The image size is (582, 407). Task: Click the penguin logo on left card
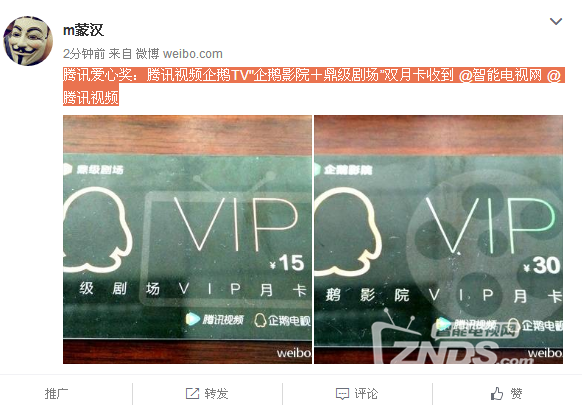[x=98, y=229]
